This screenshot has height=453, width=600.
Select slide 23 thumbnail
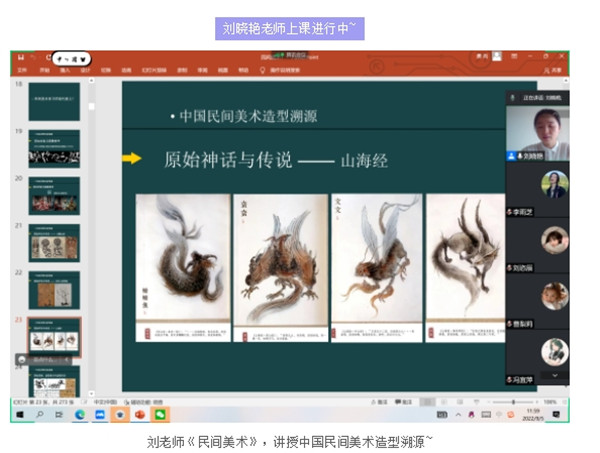[x=54, y=337]
